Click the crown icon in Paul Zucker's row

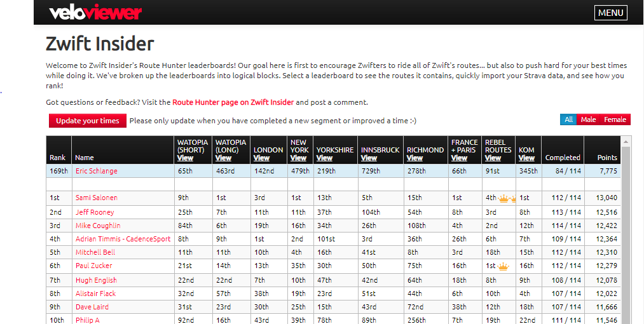coord(503,267)
